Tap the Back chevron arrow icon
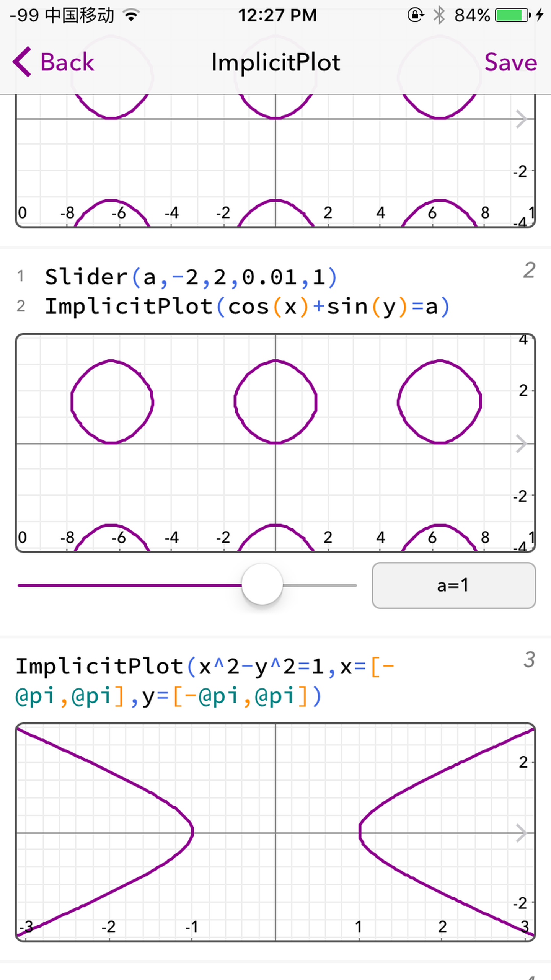 pyautogui.click(x=22, y=62)
